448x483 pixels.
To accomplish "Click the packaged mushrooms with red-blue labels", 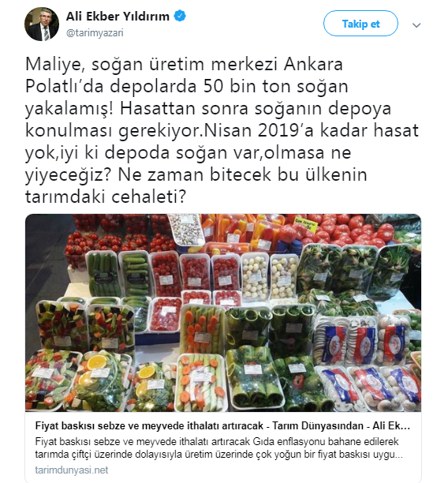I will click(x=367, y=364).
